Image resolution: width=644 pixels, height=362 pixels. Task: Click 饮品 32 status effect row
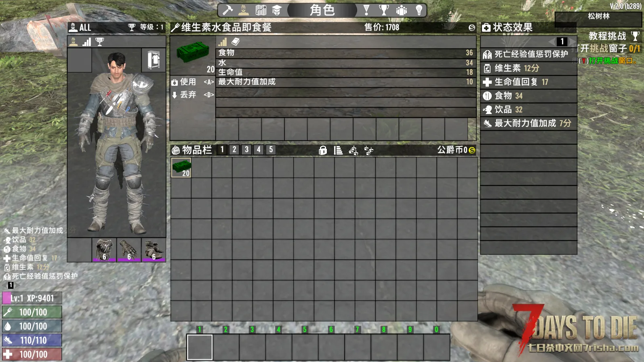(528, 110)
